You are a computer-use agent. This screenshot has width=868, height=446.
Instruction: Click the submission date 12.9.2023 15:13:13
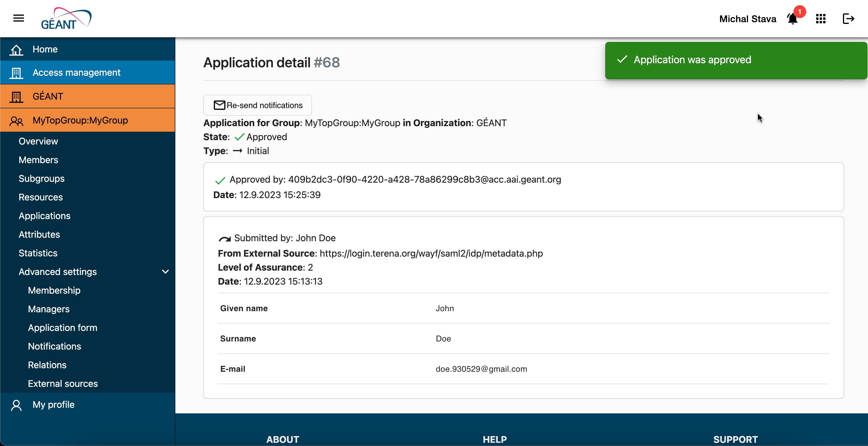[283, 281]
